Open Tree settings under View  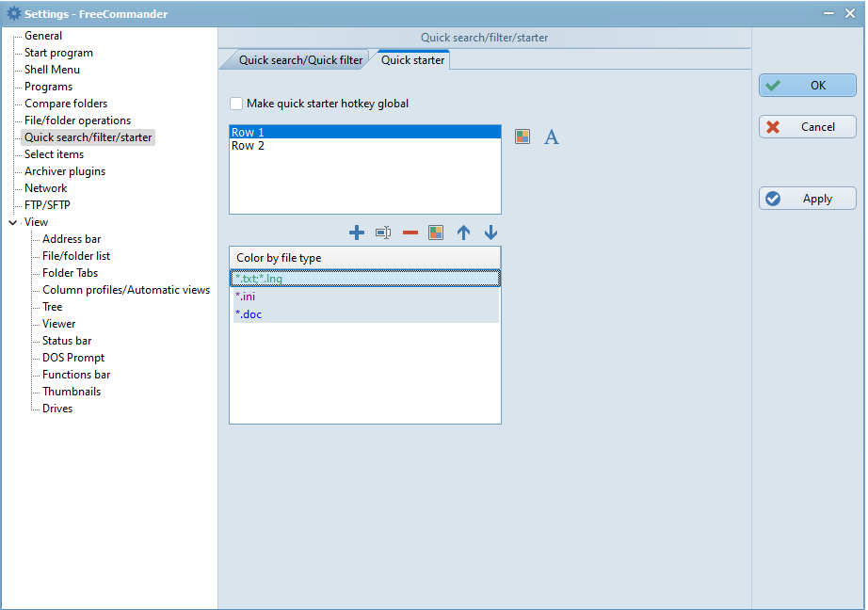click(53, 307)
